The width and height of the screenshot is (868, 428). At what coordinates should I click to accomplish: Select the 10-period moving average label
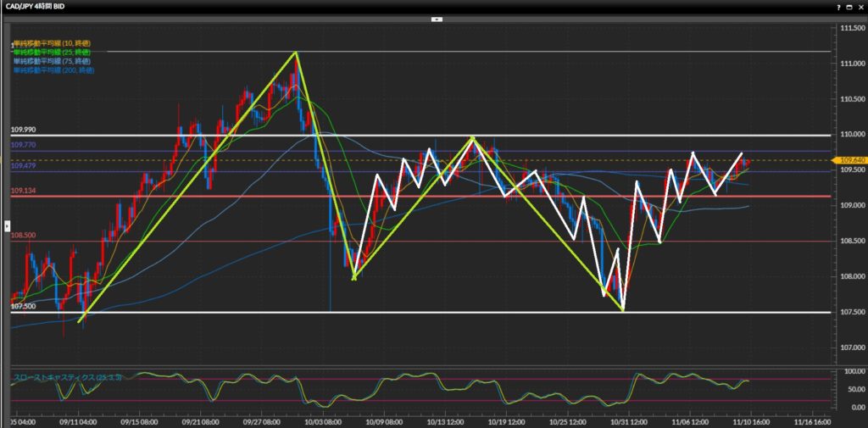(x=51, y=43)
